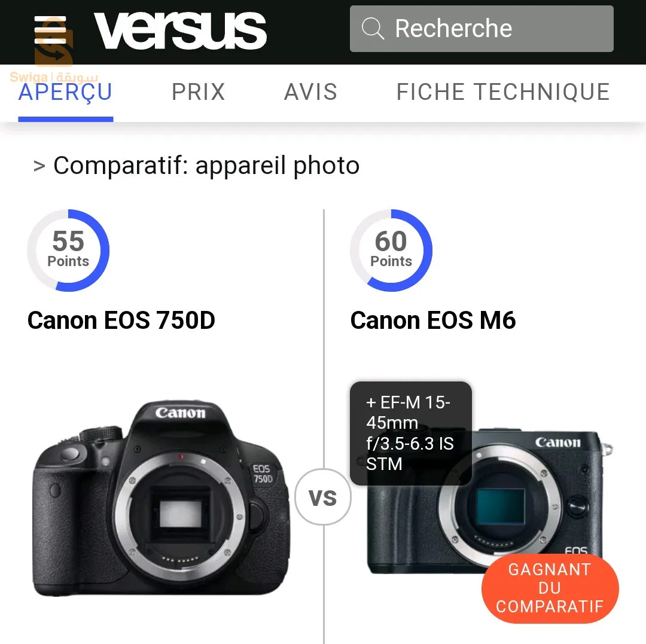Open Comparatif: appareil photo breadcrumb link
The image size is (646, 644).
(x=206, y=166)
